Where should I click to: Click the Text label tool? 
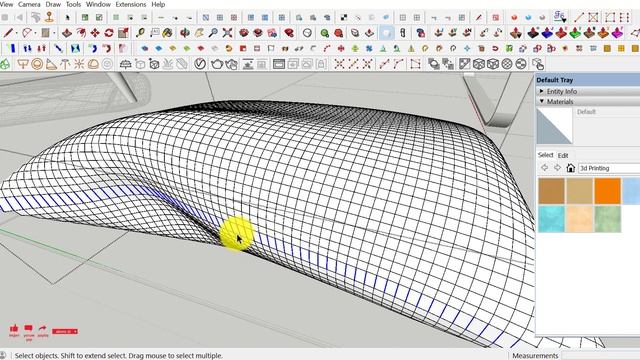coord(154,33)
